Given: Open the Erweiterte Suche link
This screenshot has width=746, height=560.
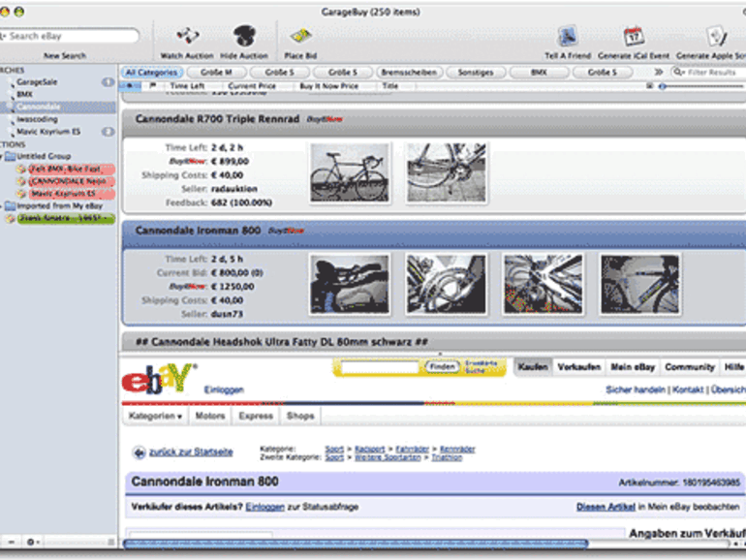Looking at the screenshot, I should point(481,367).
